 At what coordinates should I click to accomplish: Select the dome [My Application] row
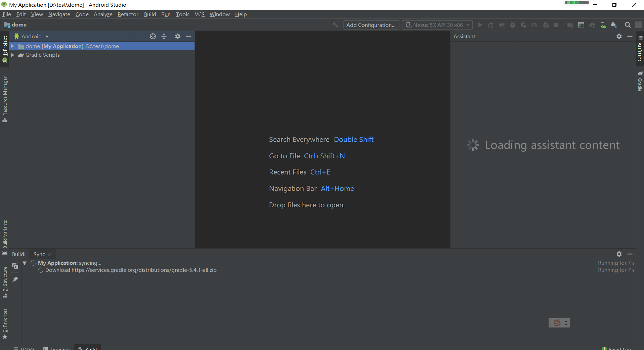tap(102, 46)
